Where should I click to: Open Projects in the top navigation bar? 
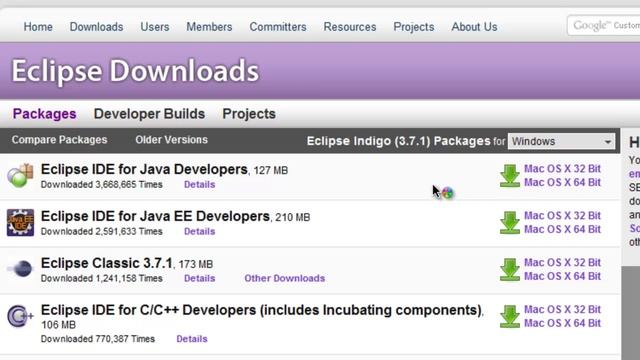(x=414, y=27)
